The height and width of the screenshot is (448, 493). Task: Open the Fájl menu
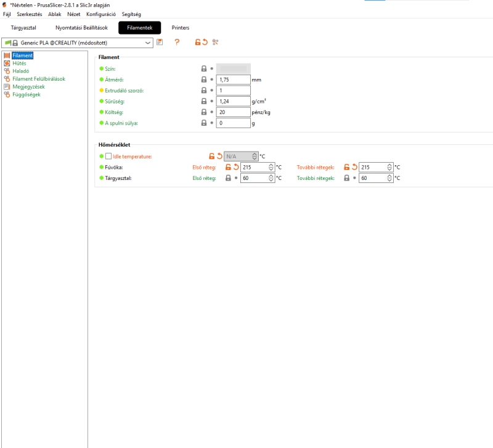click(x=7, y=14)
